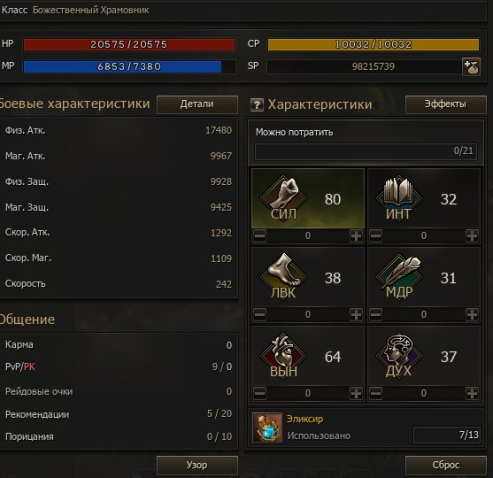Viewport: 493px width, 478px height.
Task: Increase МДР points with plus button
Action: 472,314
